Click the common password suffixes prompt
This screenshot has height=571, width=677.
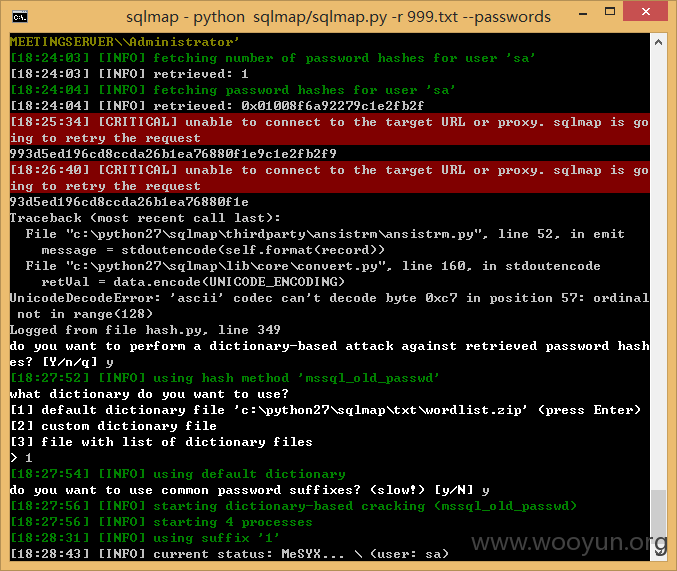(x=250, y=489)
